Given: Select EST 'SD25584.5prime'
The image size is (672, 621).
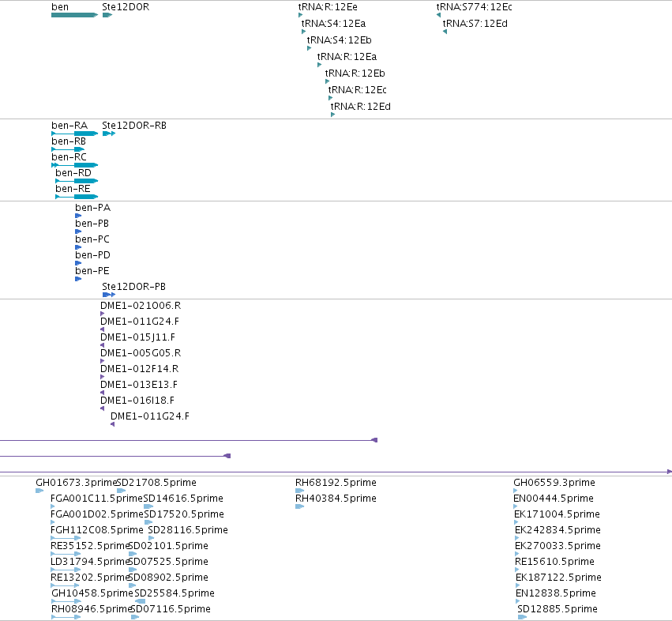Looking at the screenshot, I should [x=175, y=593].
